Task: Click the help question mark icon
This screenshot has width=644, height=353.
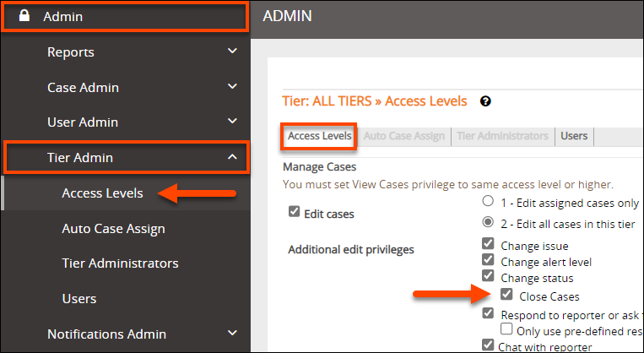Action: 485,101
